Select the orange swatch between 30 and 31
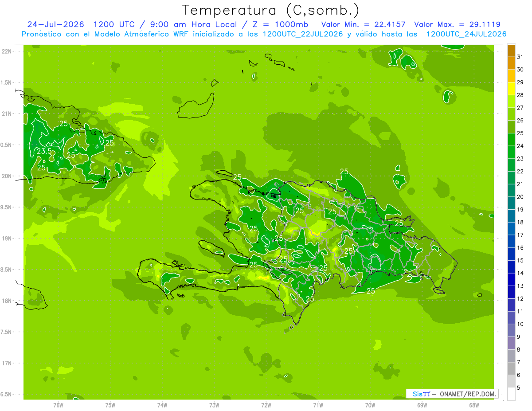532x411 pixels. 511,63
